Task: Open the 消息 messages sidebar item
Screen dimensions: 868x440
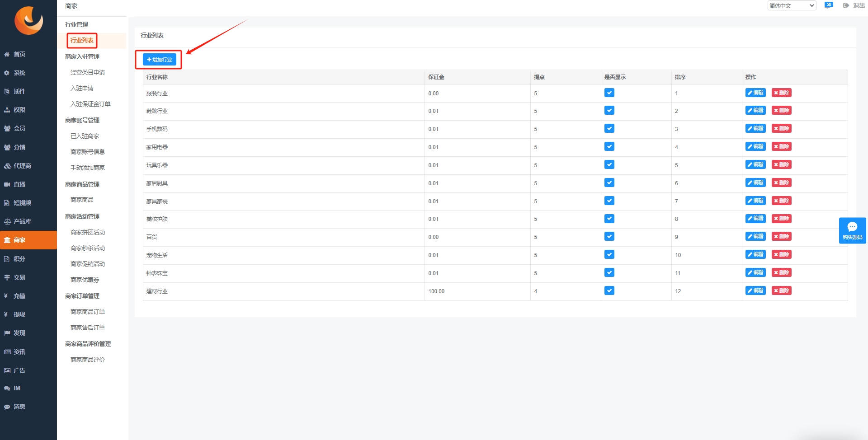Action: click(28, 407)
